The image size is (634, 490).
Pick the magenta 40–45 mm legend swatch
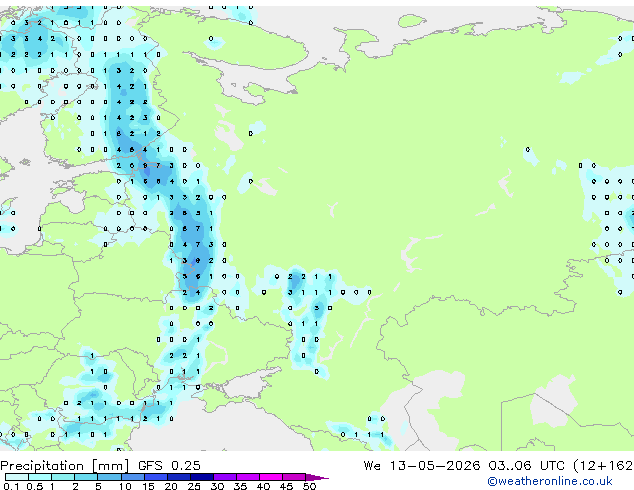[271, 477]
